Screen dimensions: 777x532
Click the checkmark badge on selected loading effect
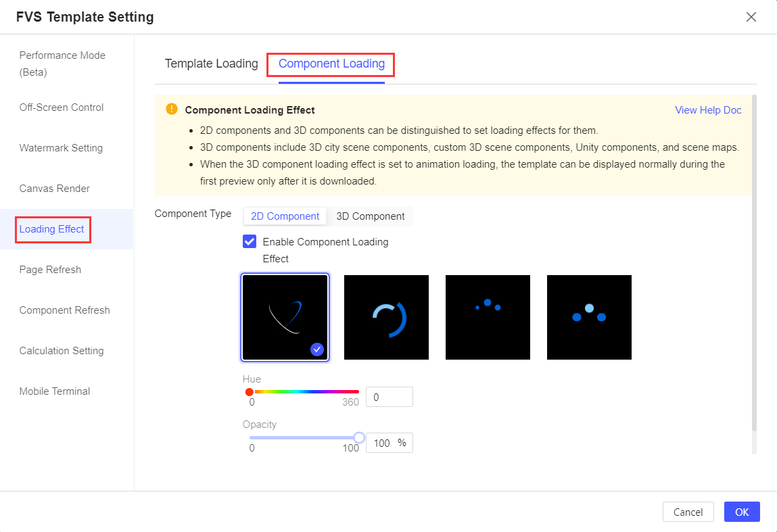[316, 349]
